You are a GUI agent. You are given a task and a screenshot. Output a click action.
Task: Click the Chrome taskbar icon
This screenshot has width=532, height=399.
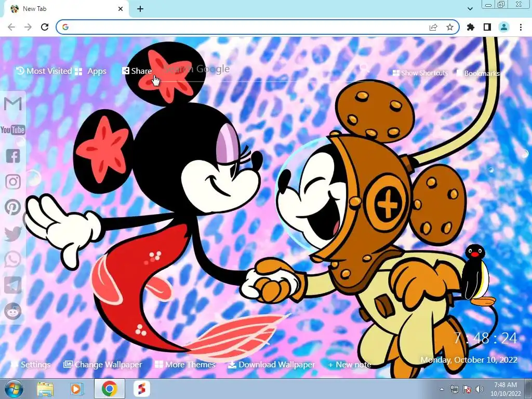(x=109, y=389)
